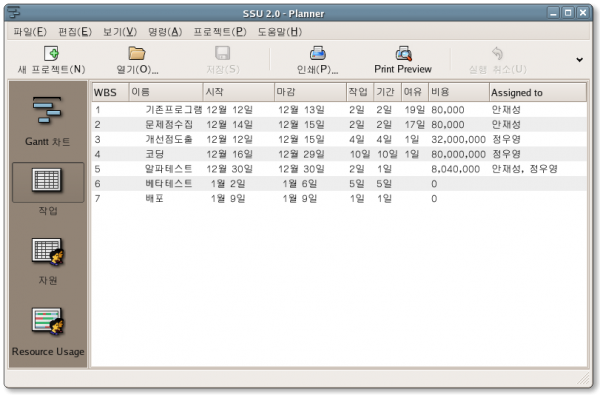This screenshot has height=395, width=600.
Task: Click the 비용 column header
Action: [x=459, y=92]
